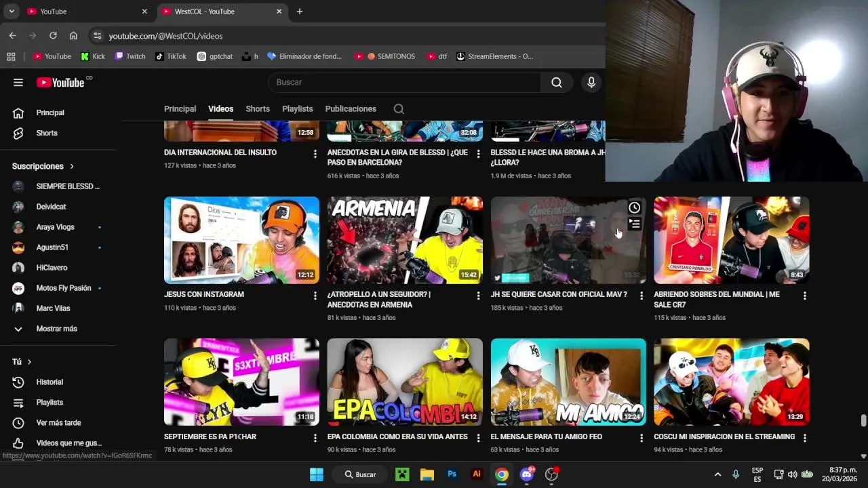Expand the Tú section chevron
This screenshot has width=868, height=488.
click(x=29, y=363)
